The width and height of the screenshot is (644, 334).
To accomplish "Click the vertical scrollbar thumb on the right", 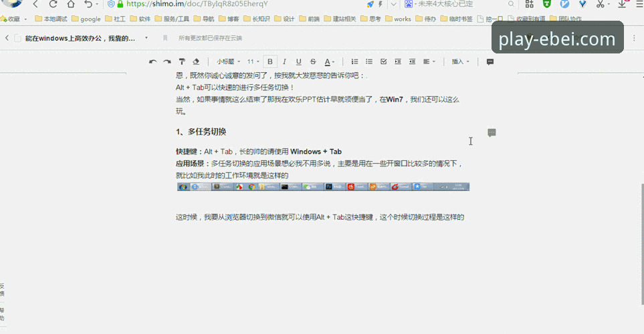I will pyautogui.click(x=643, y=244).
